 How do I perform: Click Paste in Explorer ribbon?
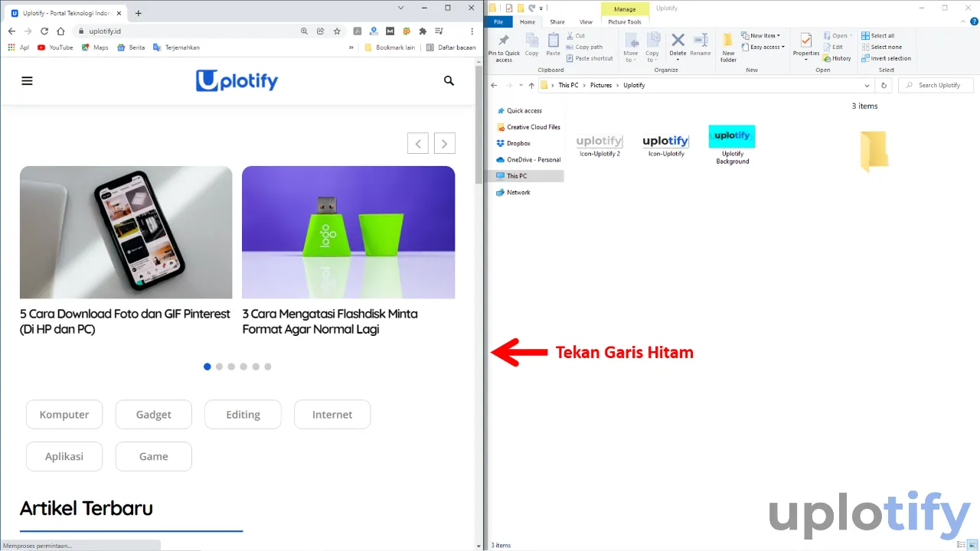pyautogui.click(x=553, y=45)
